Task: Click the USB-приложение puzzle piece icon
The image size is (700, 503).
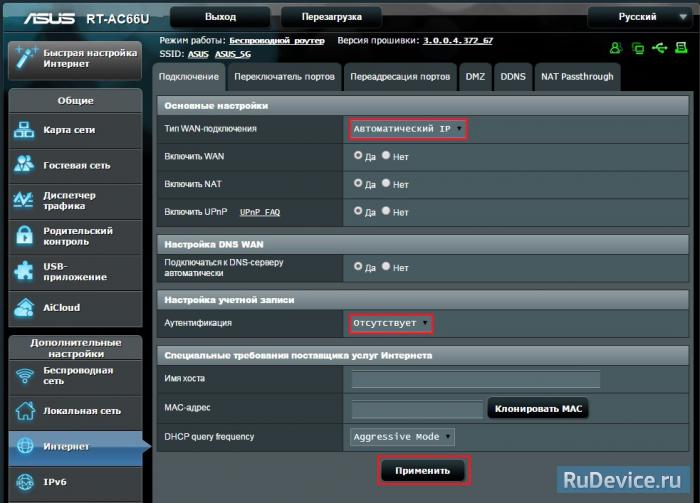Action: point(24,271)
